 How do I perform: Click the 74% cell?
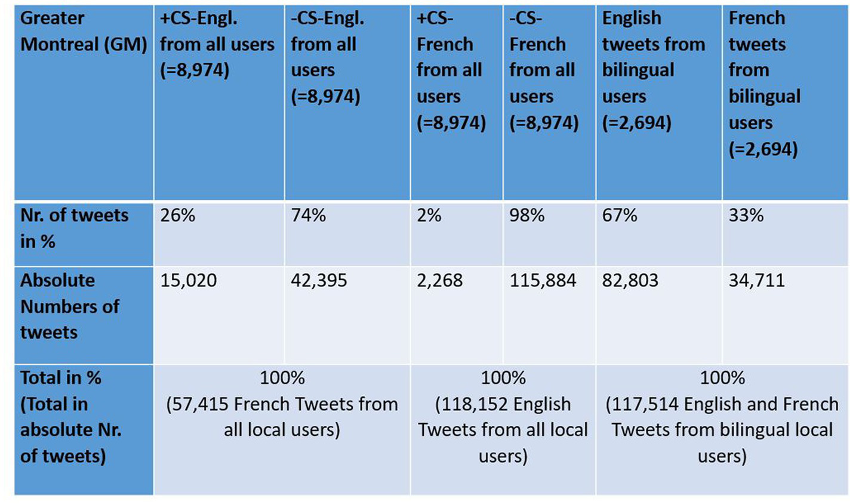click(x=309, y=215)
